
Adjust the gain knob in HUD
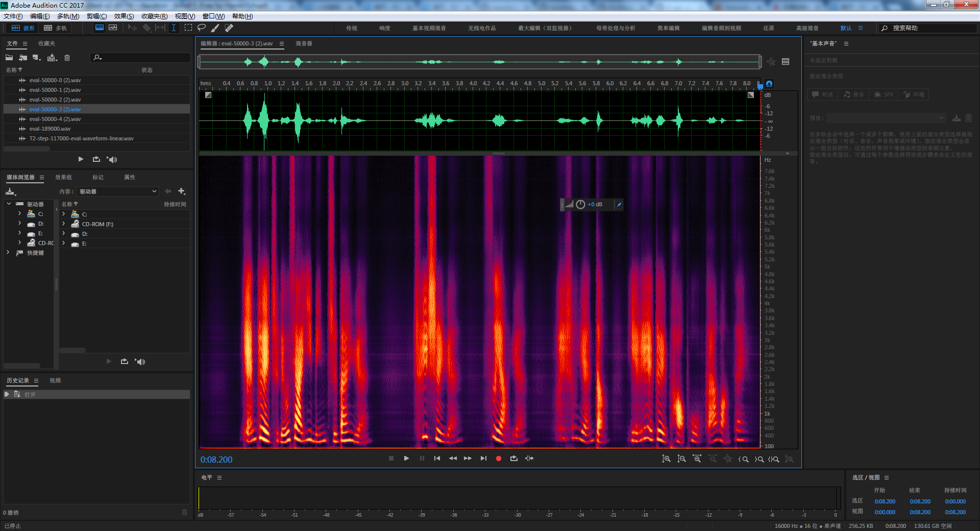pos(580,204)
